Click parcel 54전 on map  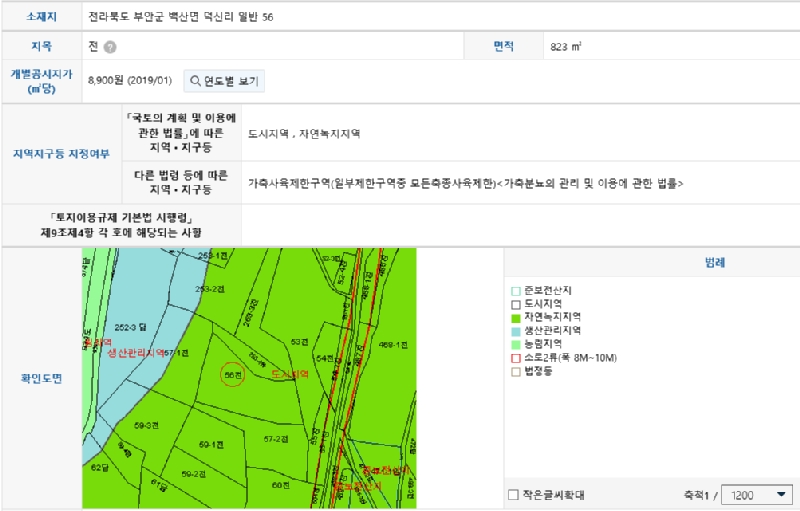pyautogui.click(x=325, y=359)
